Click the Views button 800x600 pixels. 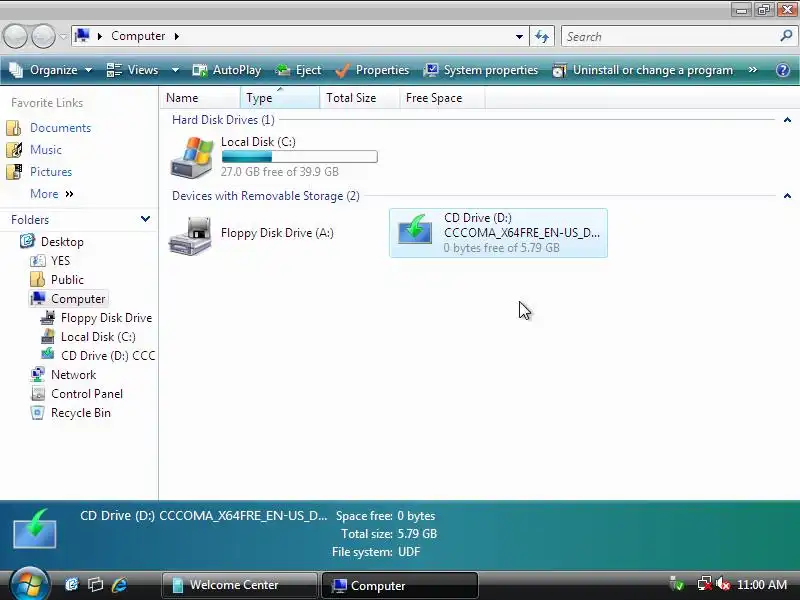tap(133, 70)
